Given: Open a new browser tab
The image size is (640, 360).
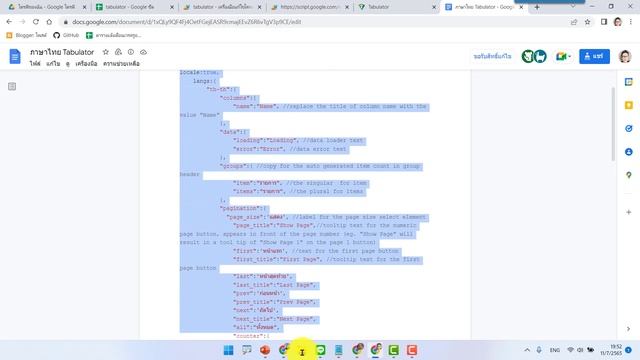Looking at the screenshot, I should click(537, 7).
